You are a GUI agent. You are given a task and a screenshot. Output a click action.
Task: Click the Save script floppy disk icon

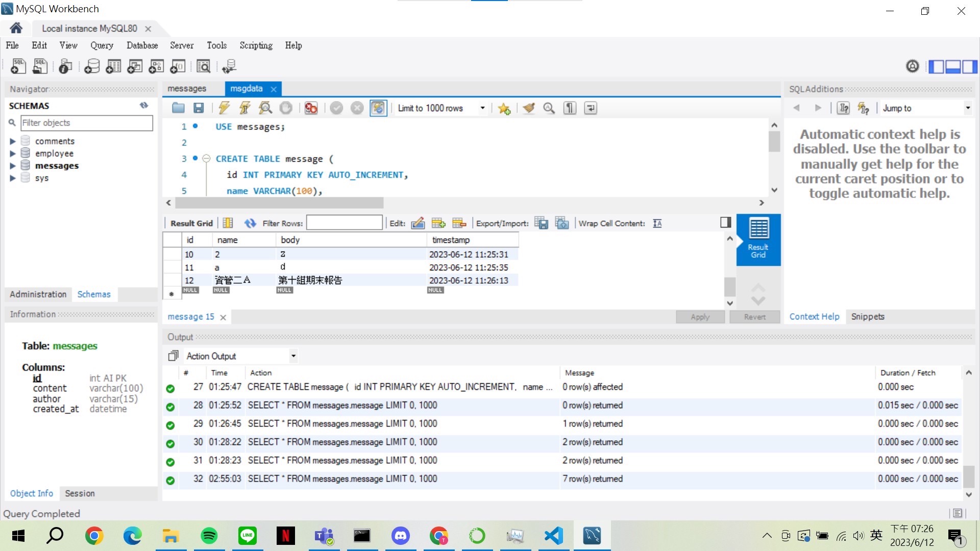click(x=199, y=108)
